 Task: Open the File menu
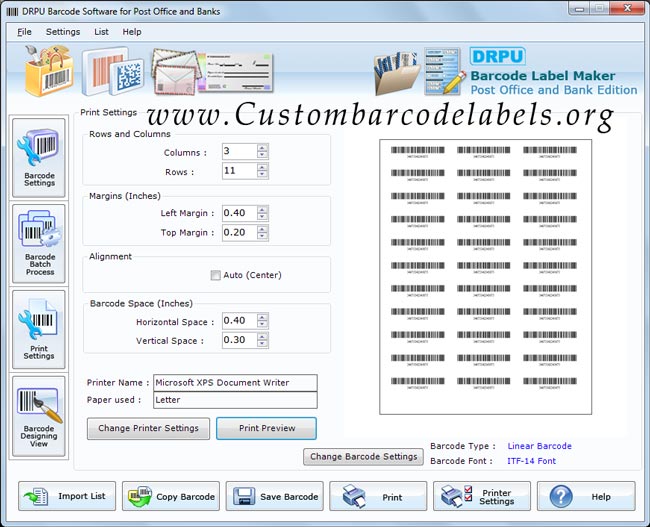click(x=24, y=32)
